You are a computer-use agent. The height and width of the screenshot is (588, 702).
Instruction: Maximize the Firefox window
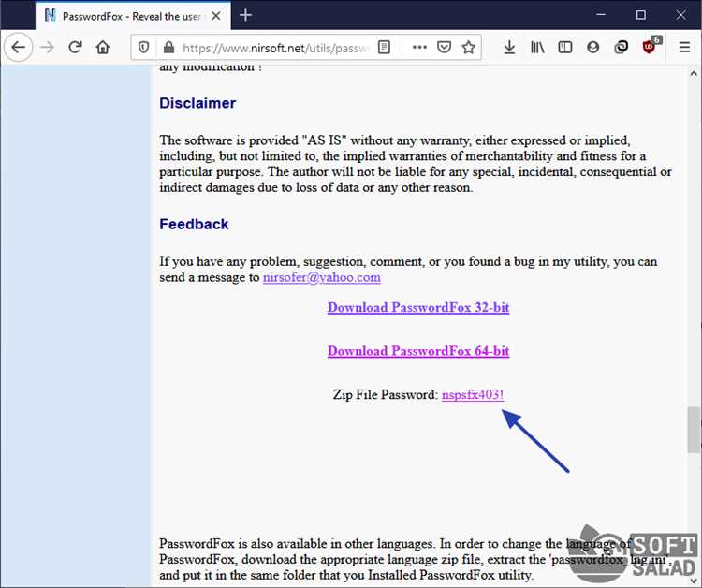tap(640, 15)
